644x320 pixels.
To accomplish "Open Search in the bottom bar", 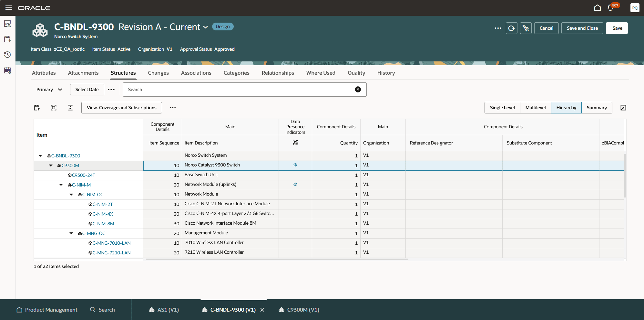I will pos(102,310).
